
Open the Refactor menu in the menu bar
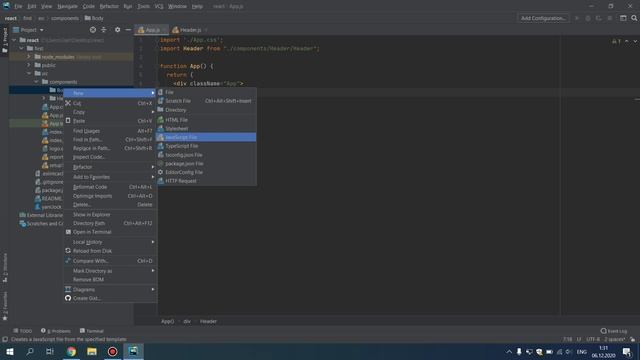pos(109,6)
